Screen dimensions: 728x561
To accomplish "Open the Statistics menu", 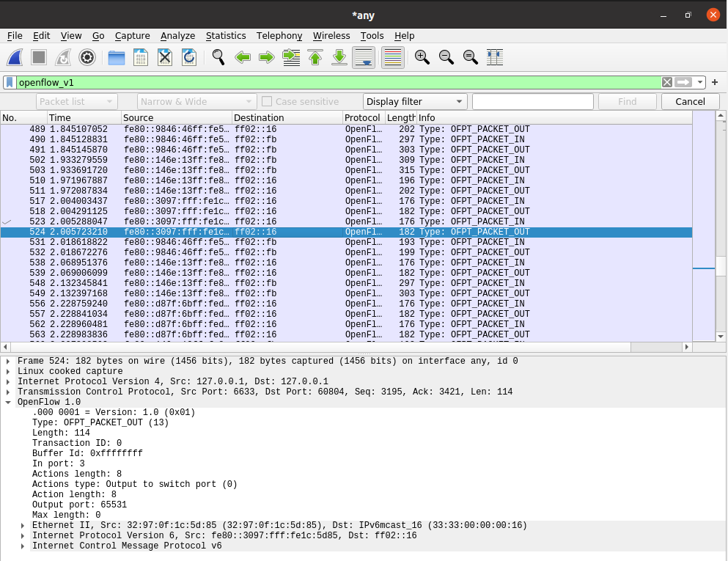I will point(226,35).
